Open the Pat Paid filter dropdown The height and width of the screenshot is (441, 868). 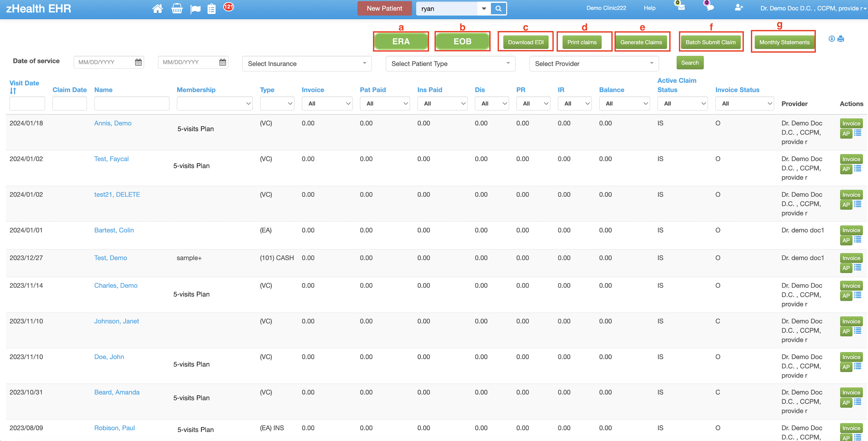[385, 104]
